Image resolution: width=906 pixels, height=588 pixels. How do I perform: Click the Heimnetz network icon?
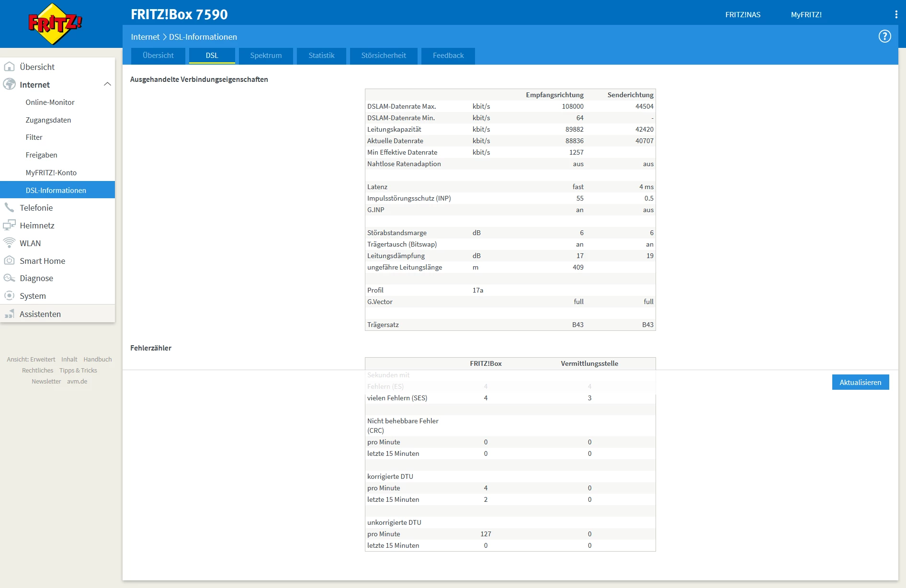(9, 225)
